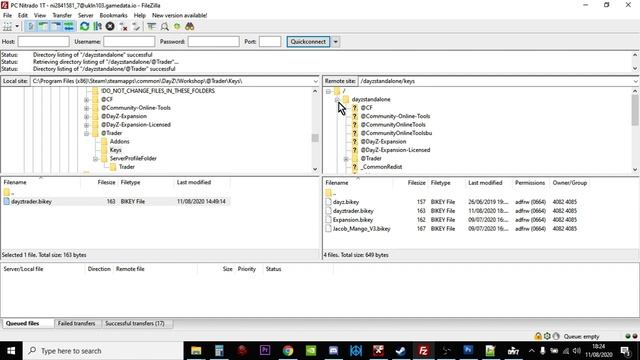Switch to the Queued files tab
The height and width of the screenshot is (360, 640).
[22, 323]
